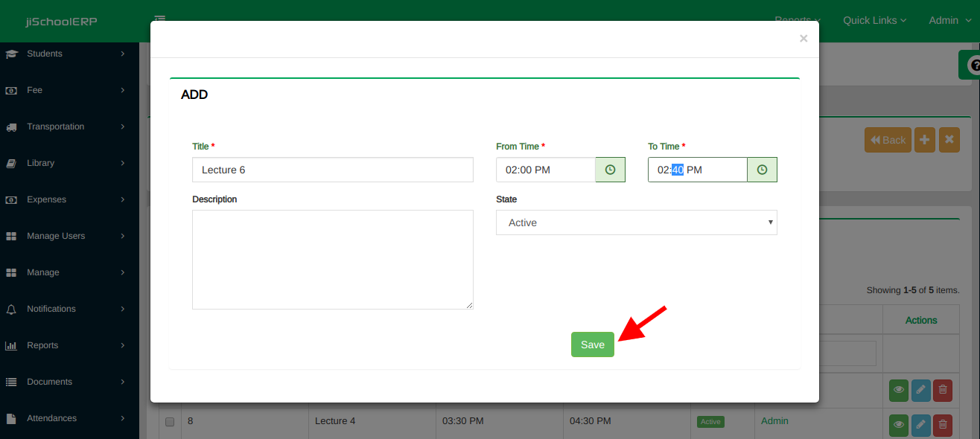Expand the Manage Users sidebar chevron
Viewport: 980px width, 439px height.
123,236
